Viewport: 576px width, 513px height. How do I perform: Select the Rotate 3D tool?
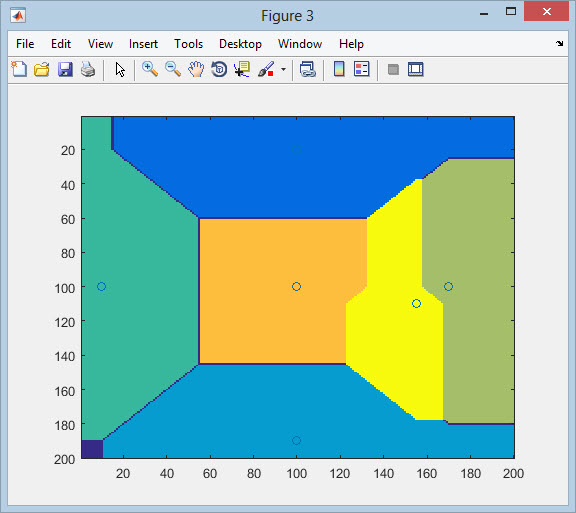(219, 69)
